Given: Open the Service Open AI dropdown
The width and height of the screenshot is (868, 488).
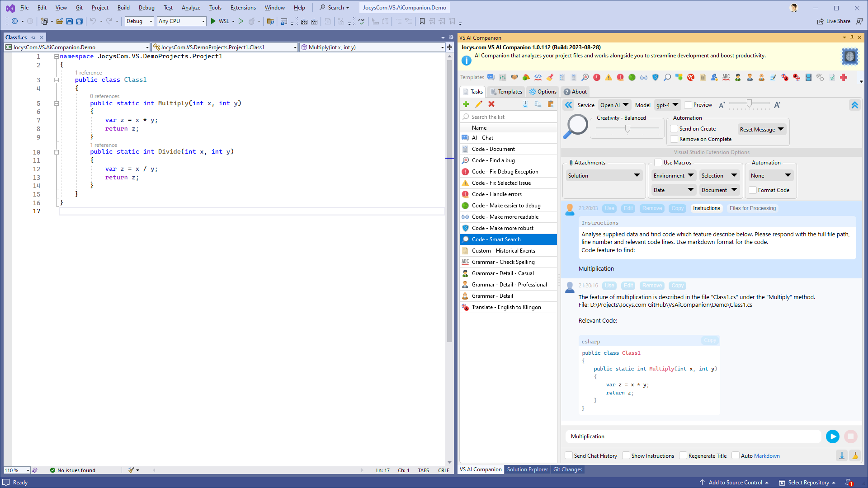Looking at the screenshot, I should (x=614, y=104).
